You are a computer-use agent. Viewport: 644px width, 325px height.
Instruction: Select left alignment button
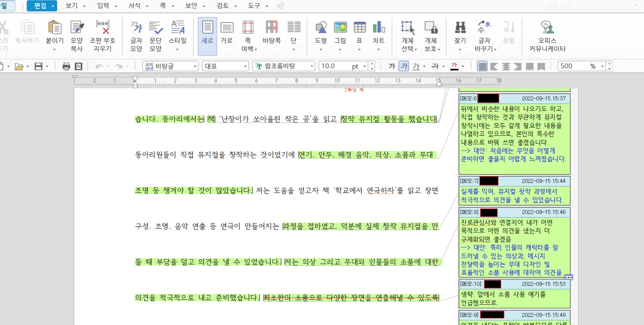494,66
